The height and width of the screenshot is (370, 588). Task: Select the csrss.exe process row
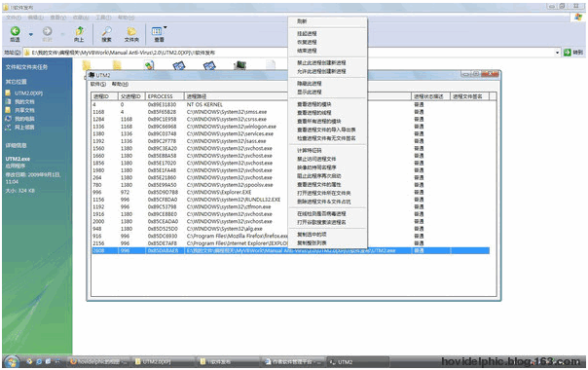click(x=291, y=120)
